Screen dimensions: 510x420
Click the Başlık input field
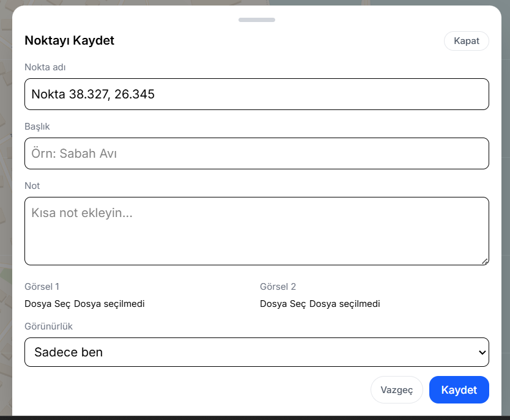[256, 153]
